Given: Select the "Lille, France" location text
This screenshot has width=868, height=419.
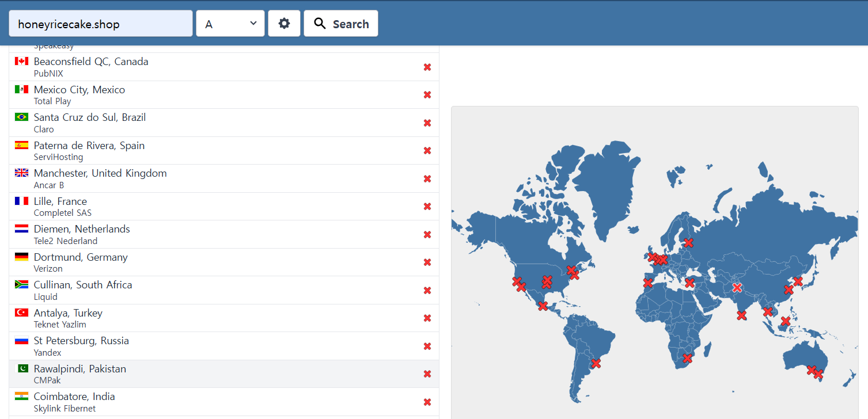Looking at the screenshot, I should [60, 201].
